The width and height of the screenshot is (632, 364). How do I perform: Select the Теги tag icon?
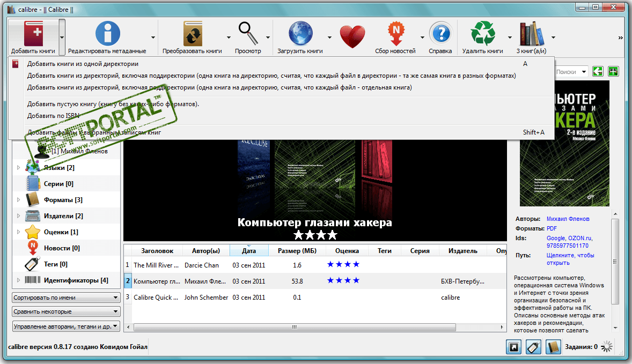point(33,264)
